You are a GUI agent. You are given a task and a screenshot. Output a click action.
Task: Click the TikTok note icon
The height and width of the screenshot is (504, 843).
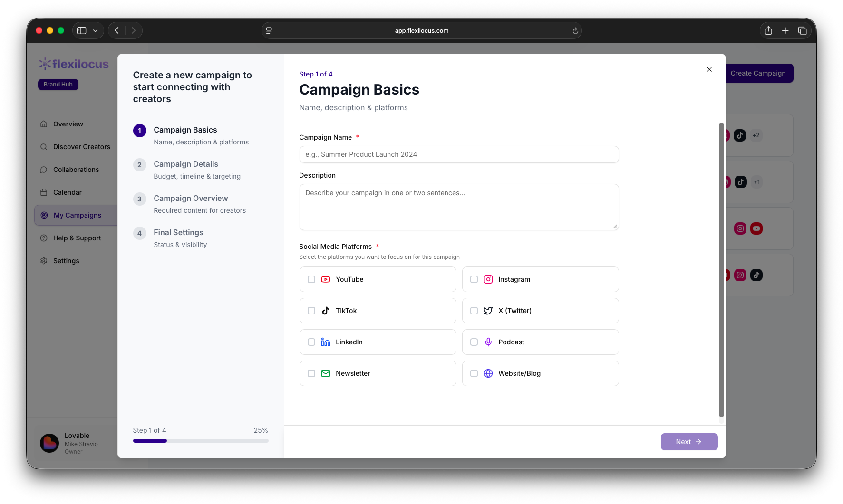point(325,311)
